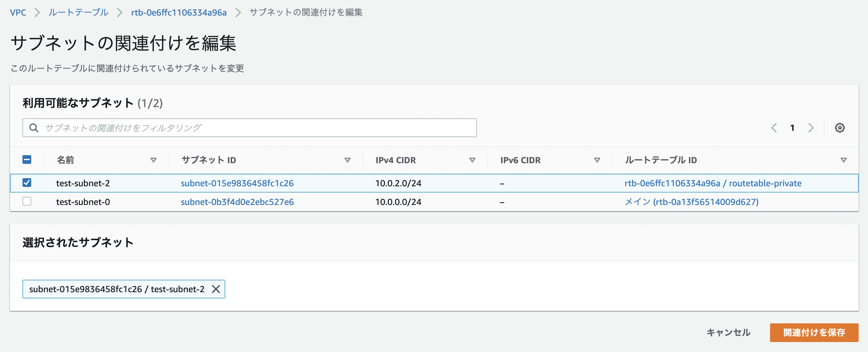Screen dimensions: 868x352
Task: Open table preferences gear icon
Action: (x=839, y=128)
